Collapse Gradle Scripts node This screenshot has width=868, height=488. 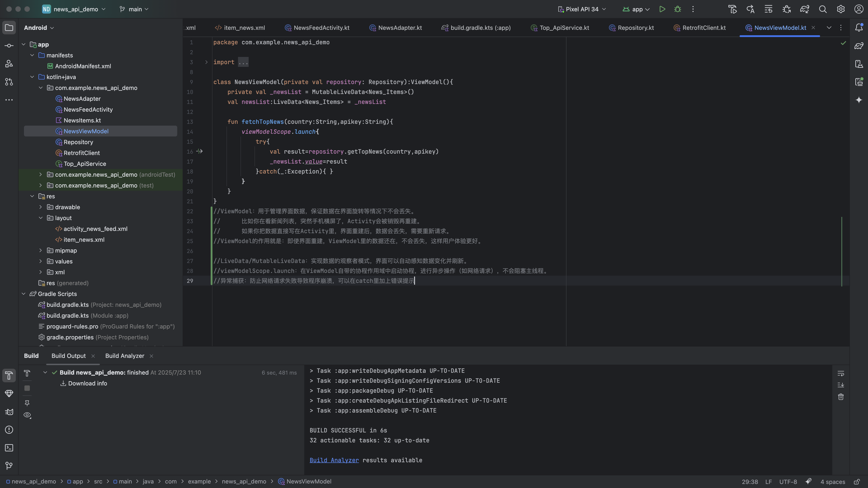coord(24,294)
